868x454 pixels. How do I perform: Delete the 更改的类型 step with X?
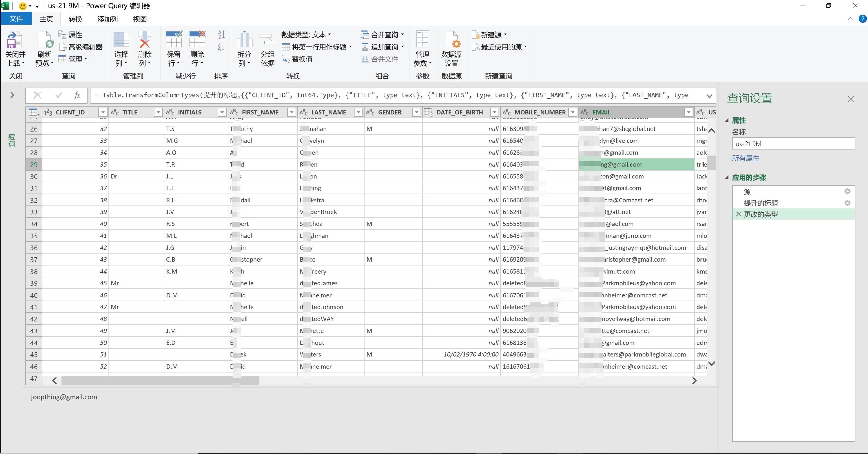738,214
